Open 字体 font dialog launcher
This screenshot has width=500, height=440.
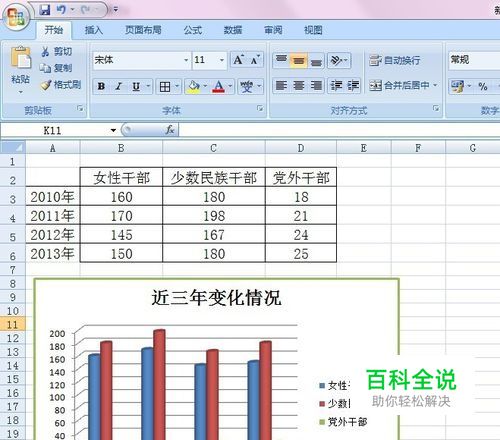[260, 108]
